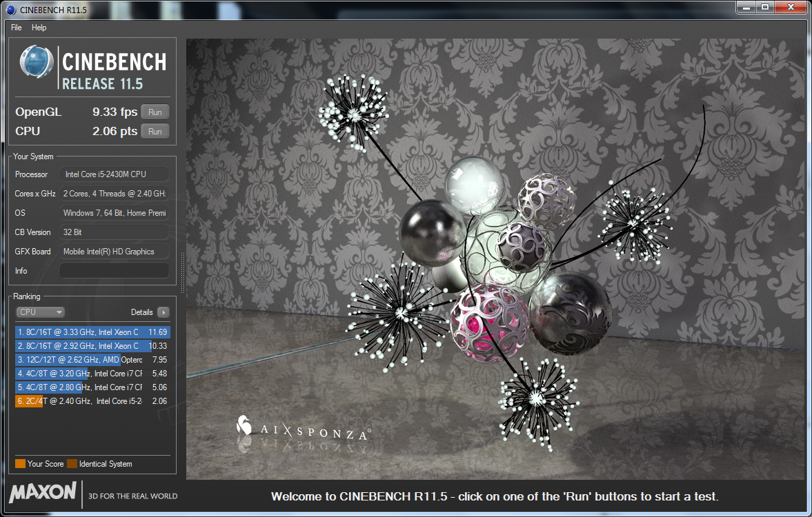Select the OS value Windows 7 field
The width and height of the screenshot is (812, 517).
pos(115,213)
